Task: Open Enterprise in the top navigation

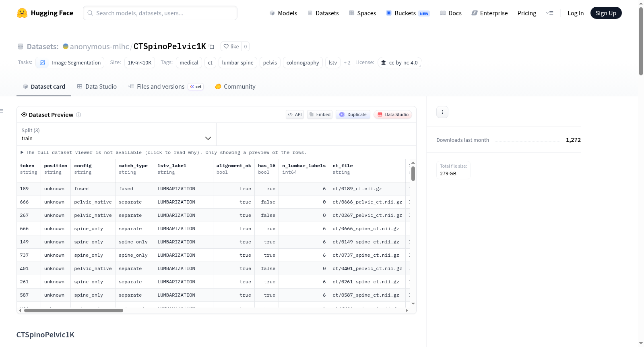Action: [489, 13]
